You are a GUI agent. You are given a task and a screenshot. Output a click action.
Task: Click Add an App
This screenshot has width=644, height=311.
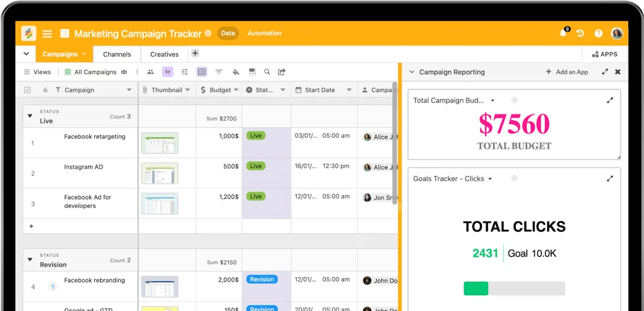(567, 72)
